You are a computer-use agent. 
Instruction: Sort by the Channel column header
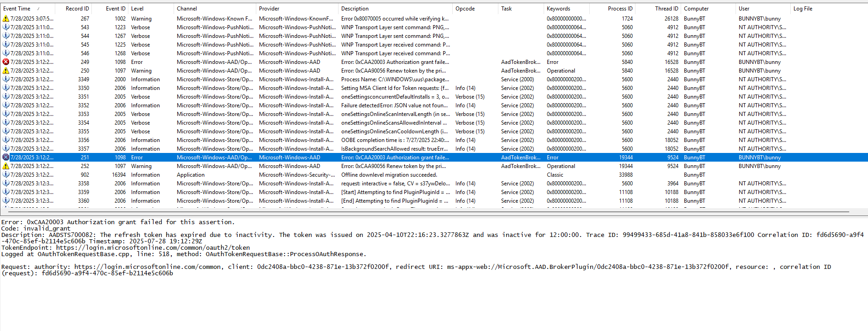click(215, 9)
